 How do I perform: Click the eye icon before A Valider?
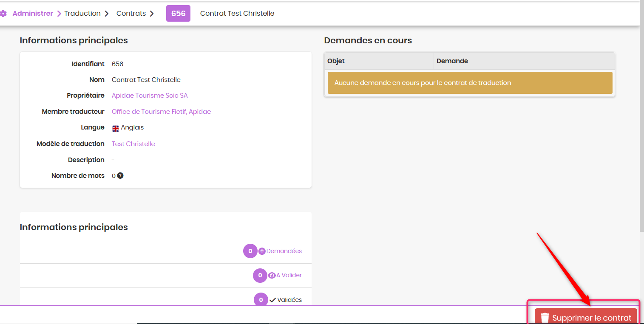tap(272, 275)
